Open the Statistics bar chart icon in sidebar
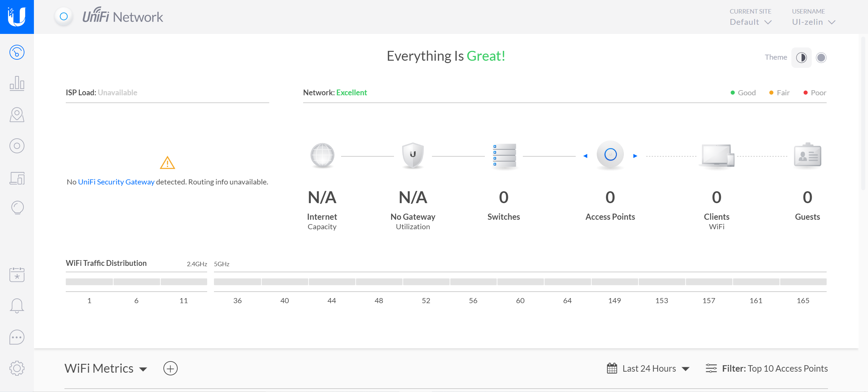The width and height of the screenshot is (868, 392). (x=17, y=83)
